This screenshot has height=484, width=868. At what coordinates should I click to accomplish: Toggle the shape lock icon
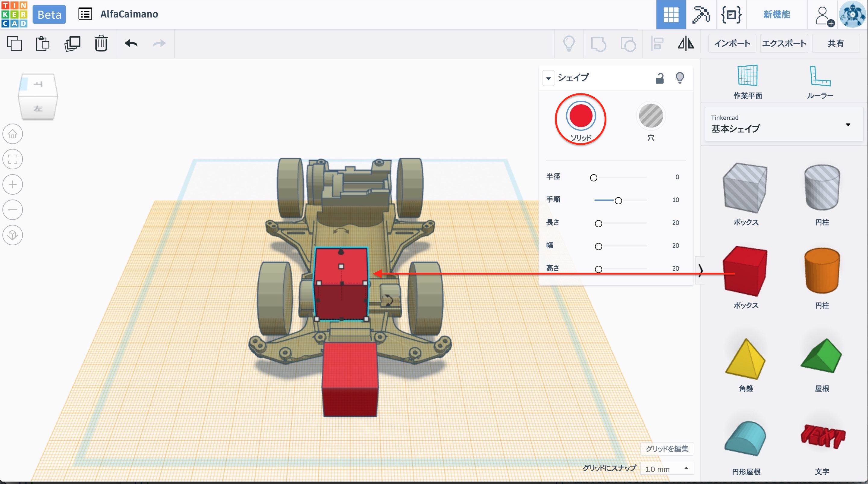click(x=659, y=78)
